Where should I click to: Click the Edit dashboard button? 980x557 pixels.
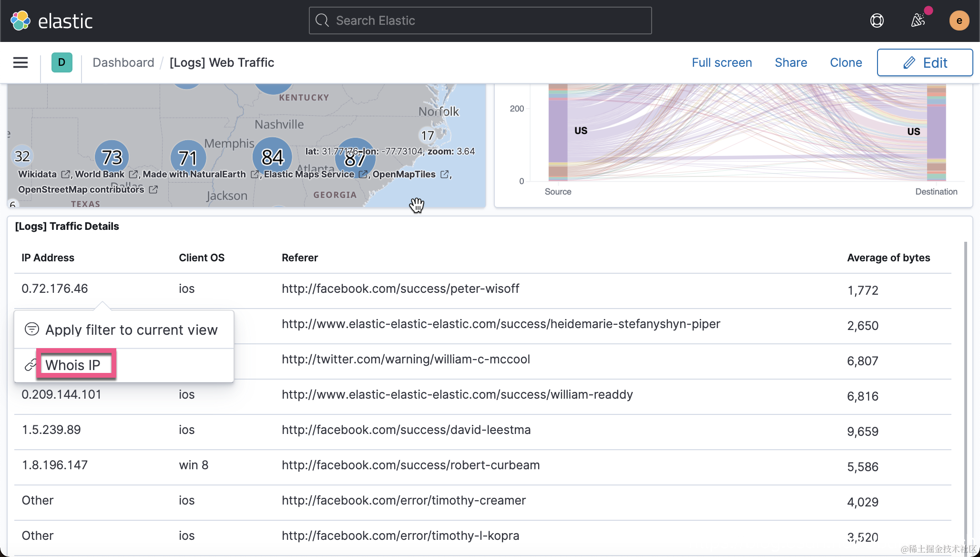(924, 62)
